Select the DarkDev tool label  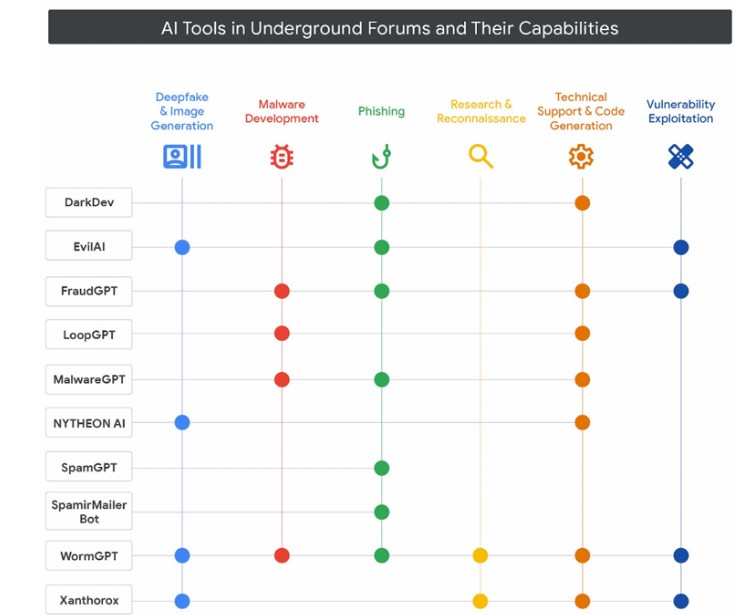pos(89,202)
